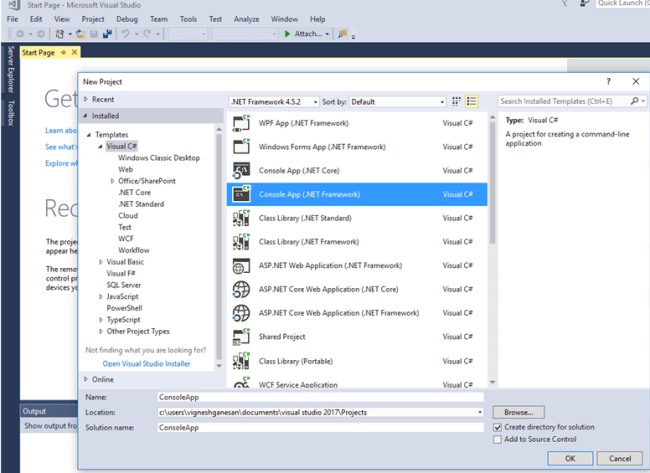650x473 pixels.
Task: Select the Class Library (.NET Standard) icon
Action: (241, 218)
